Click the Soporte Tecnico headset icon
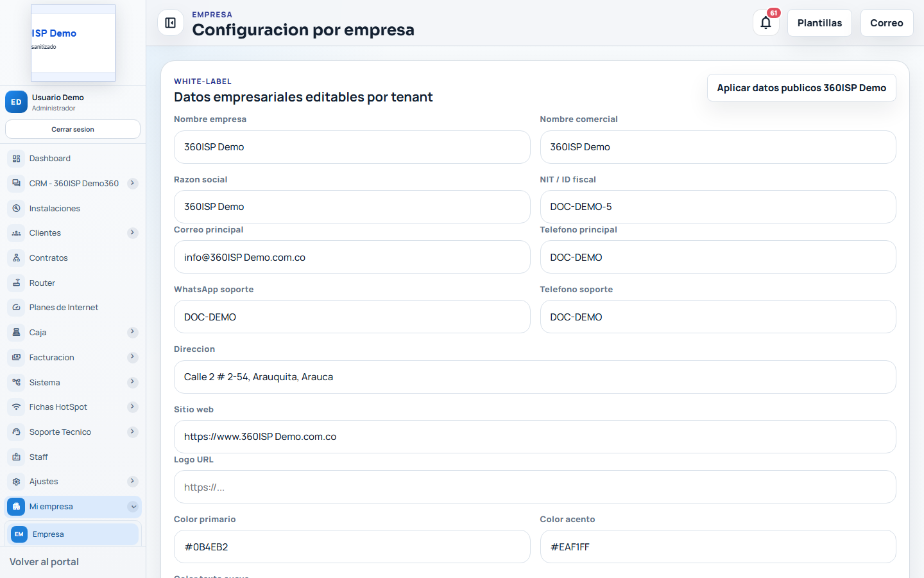Screen dimensions: 924x578 [17, 432]
